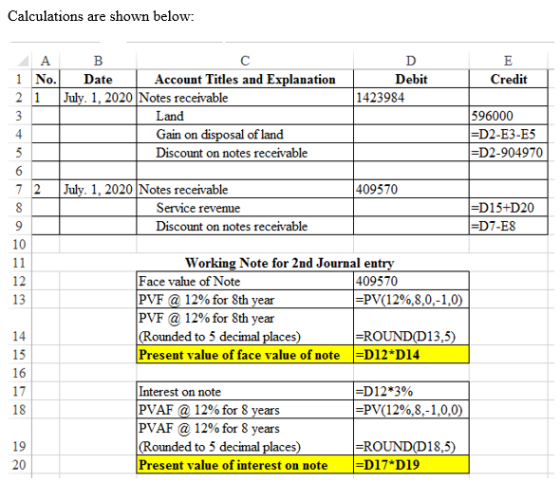Select row 10 header
The height and width of the screenshot is (482, 560).
coord(19,244)
